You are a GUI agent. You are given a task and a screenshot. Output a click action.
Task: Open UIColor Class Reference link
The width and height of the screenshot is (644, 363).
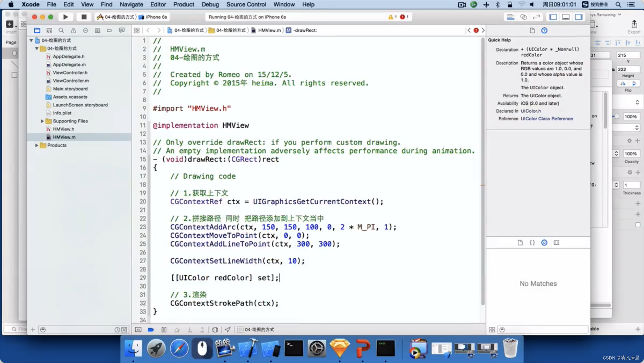(547, 119)
